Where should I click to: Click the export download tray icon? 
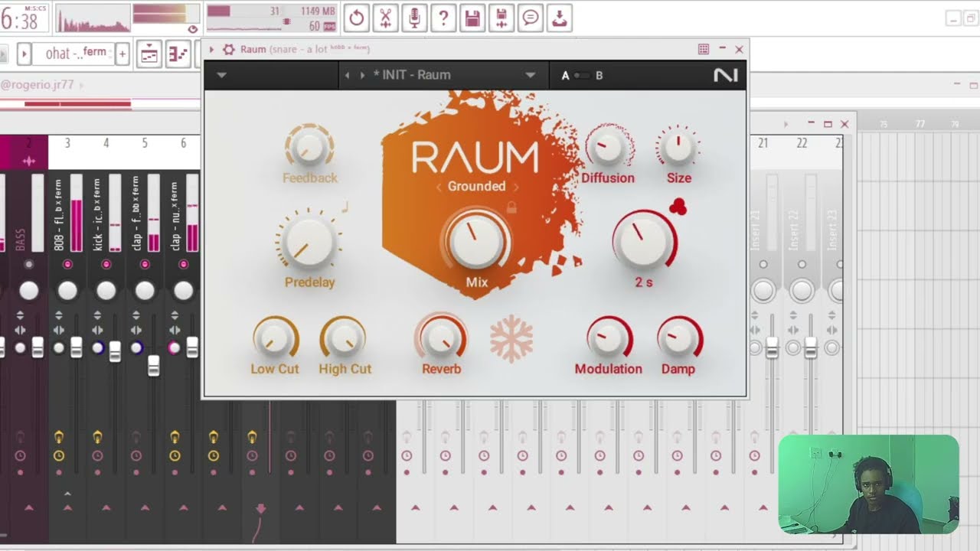click(560, 18)
